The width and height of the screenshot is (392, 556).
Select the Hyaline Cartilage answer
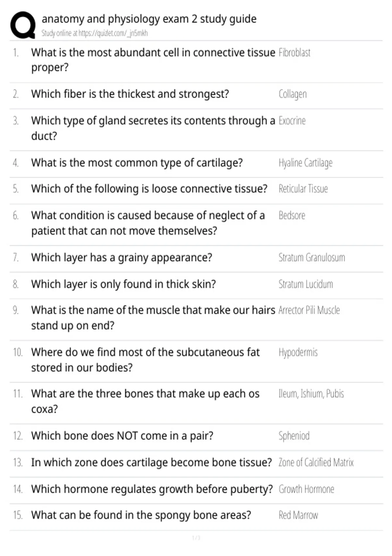pyautogui.click(x=305, y=163)
